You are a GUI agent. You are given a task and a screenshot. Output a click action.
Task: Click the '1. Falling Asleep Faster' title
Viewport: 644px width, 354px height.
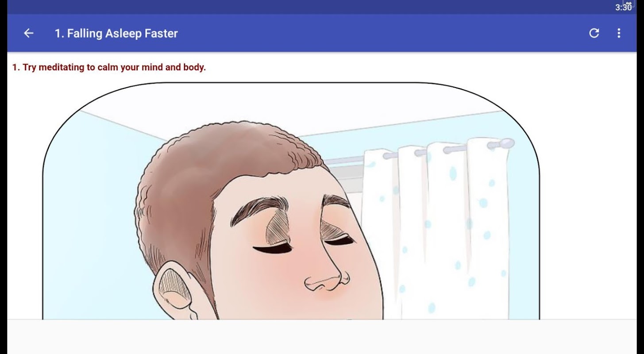pyautogui.click(x=116, y=33)
